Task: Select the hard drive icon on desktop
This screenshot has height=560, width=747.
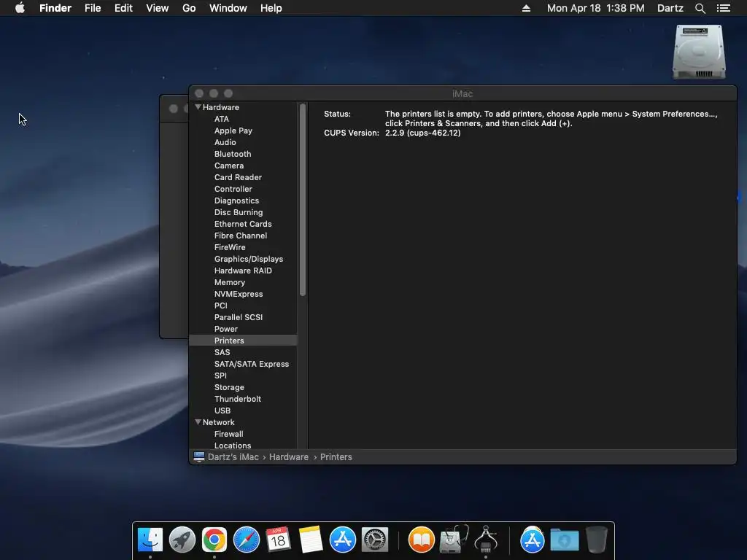Action: 699,52
